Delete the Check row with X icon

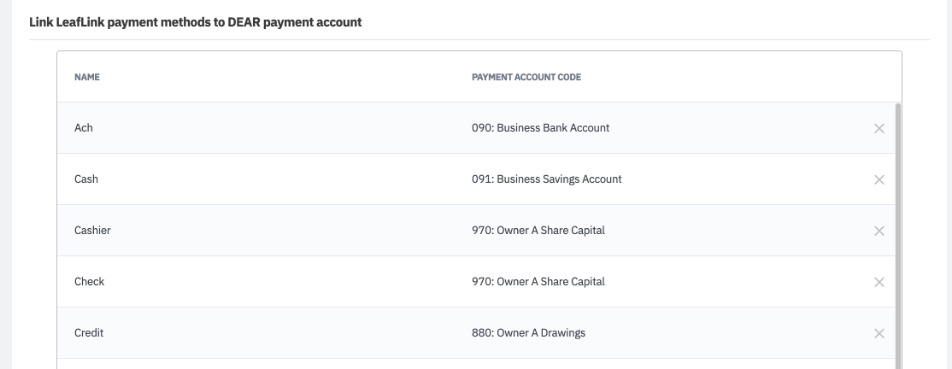879,282
